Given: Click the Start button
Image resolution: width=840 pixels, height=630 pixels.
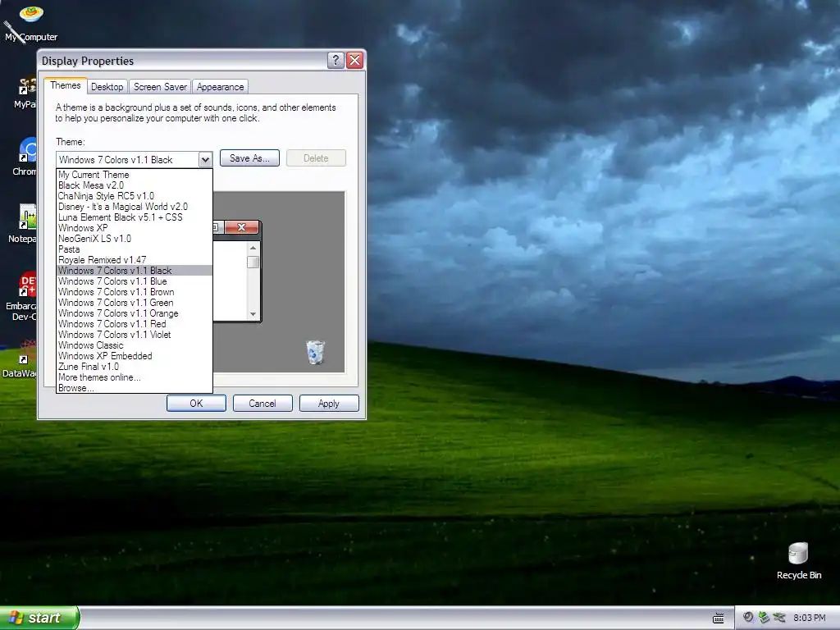Looking at the screenshot, I should pos(39,618).
